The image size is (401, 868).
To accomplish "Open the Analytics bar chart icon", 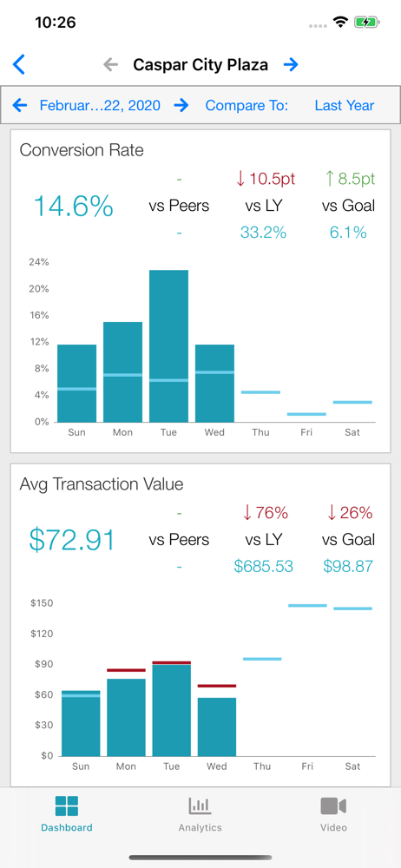I will coord(200,806).
